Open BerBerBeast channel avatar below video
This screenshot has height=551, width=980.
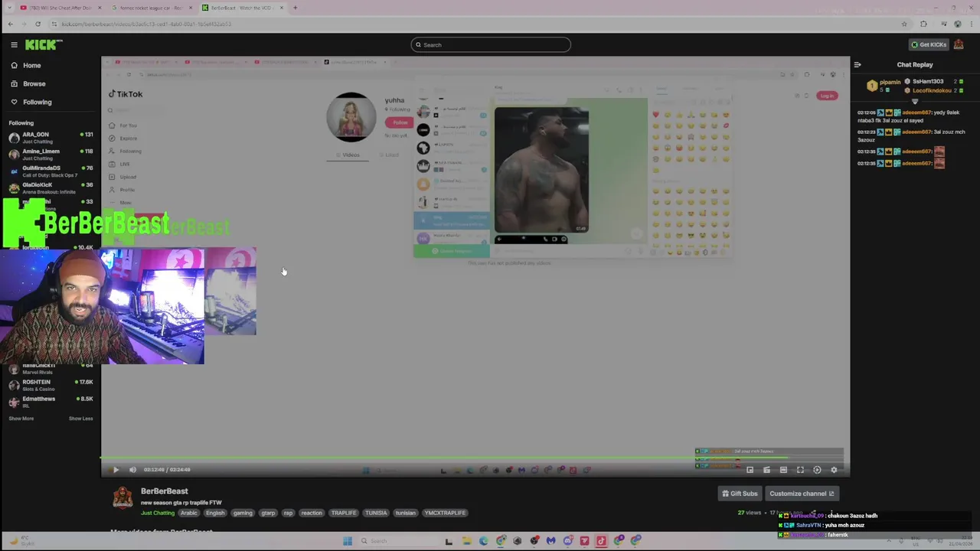pos(122,498)
